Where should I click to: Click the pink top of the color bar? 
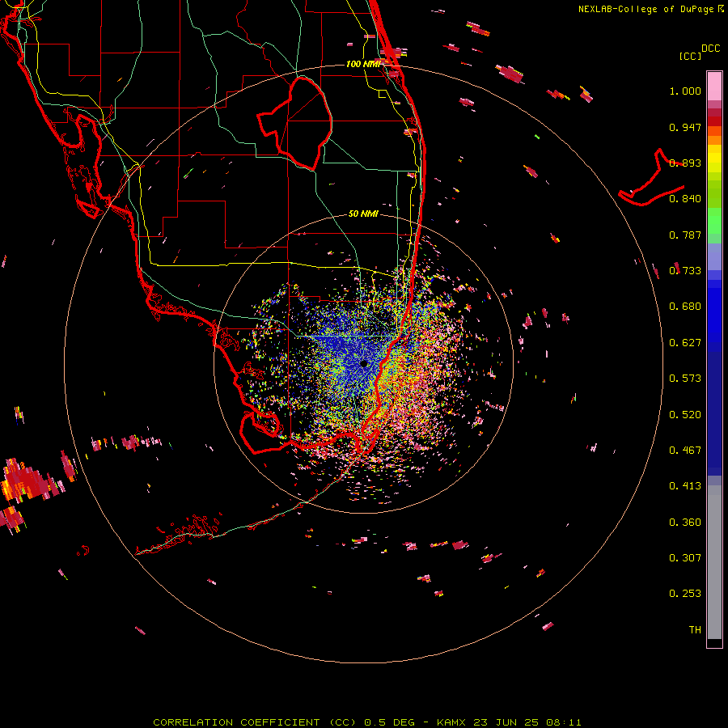click(x=714, y=87)
